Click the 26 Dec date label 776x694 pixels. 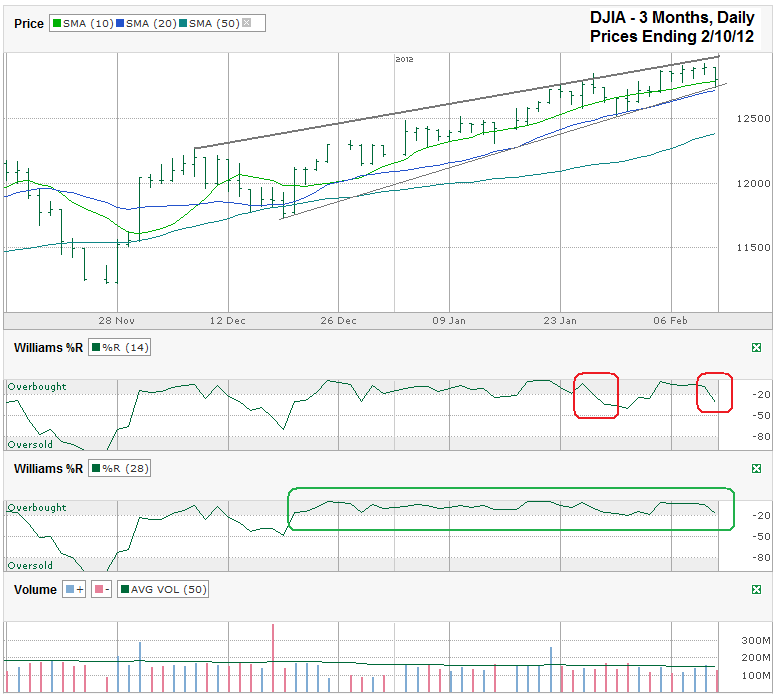tap(339, 320)
